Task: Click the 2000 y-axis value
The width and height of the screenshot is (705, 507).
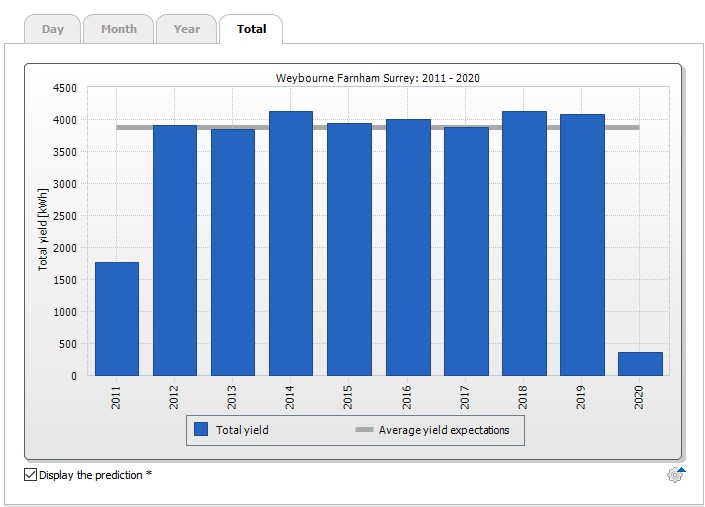Action: (65, 248)
